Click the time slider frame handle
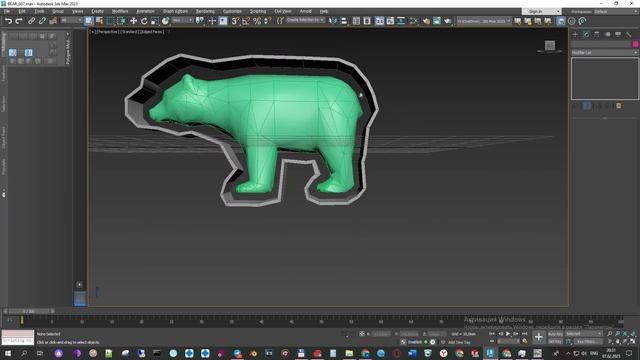This screenshot has height=360, width=640. pos(29,311)
